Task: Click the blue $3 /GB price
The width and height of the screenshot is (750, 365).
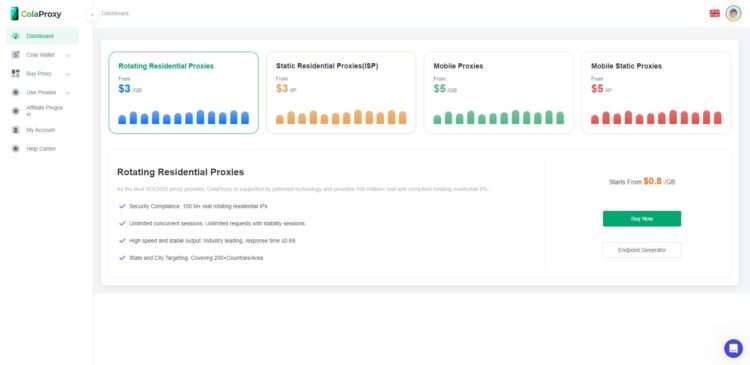Action: (130, 89)
